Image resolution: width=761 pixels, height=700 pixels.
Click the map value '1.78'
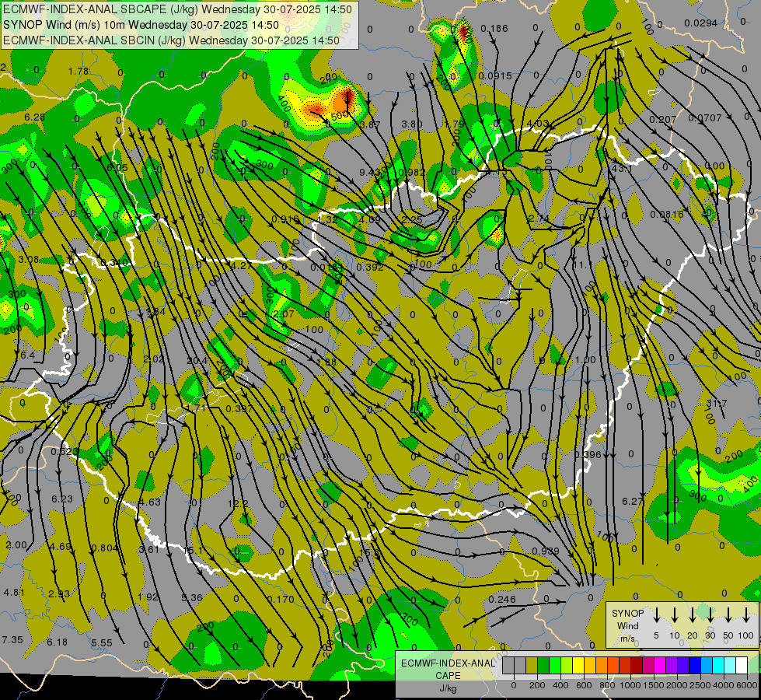point(79,72)
